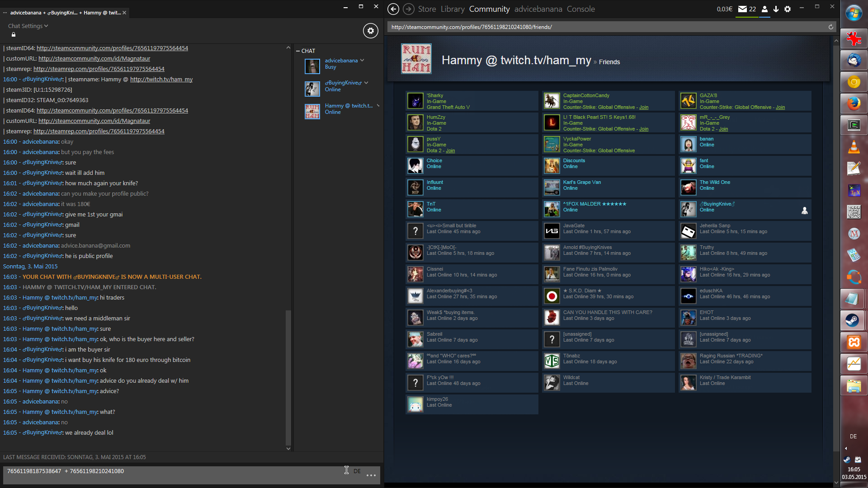Image resolution: width=868 pixels, height=488 pixels.
Task: Click the Steam icon in the taskbar
Action: click(x=853, y=320)
